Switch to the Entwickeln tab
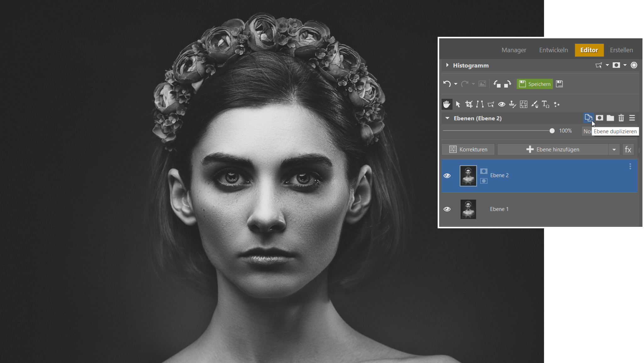Viewport: 644px width, 363px height. (553, 50)
